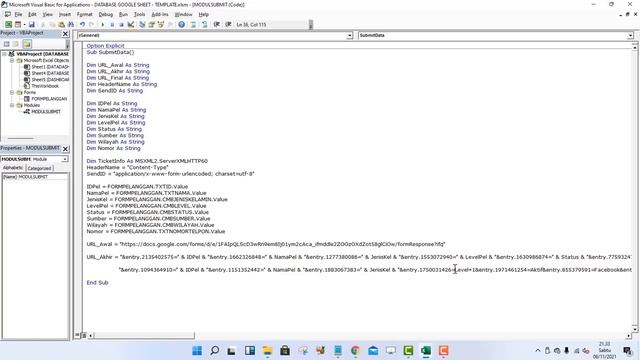This screenshot has height=360, width=640.
Task: Open the Window menu
Action: [183, 14]
